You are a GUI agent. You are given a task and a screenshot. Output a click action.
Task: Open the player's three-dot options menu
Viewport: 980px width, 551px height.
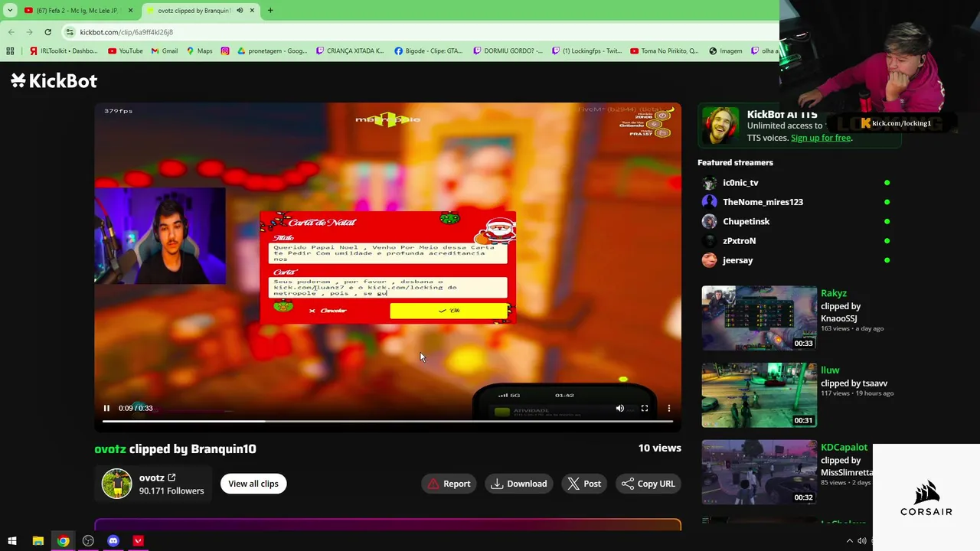pyautogui.click(x=669, y=408)
